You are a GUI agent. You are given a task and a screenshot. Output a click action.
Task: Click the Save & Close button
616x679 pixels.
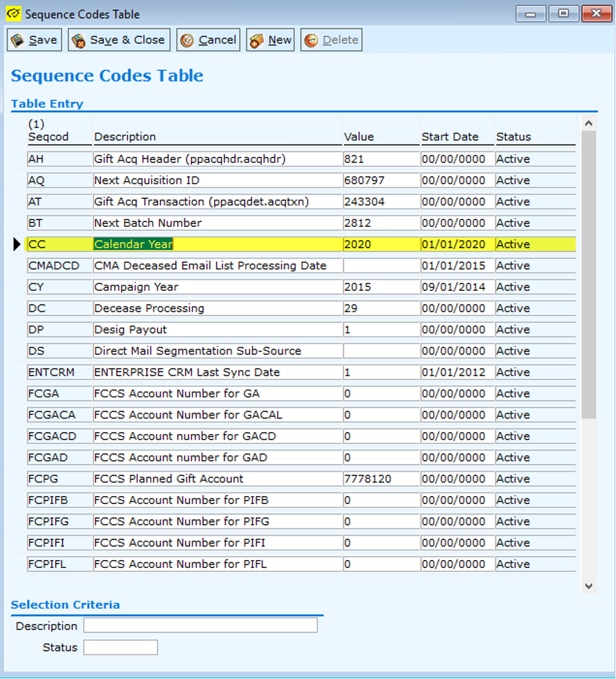(x=119, y=40)
